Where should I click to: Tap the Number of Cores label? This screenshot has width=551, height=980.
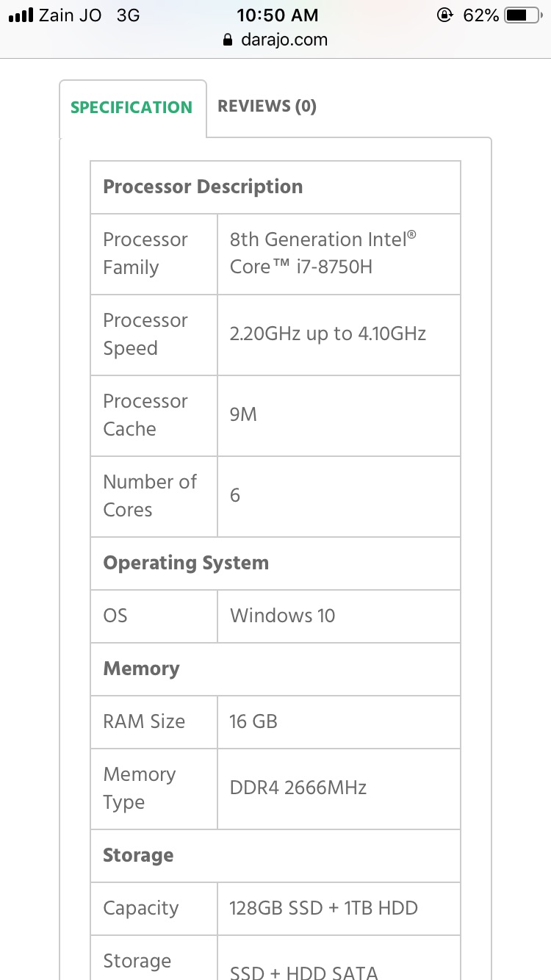[150, 496]
